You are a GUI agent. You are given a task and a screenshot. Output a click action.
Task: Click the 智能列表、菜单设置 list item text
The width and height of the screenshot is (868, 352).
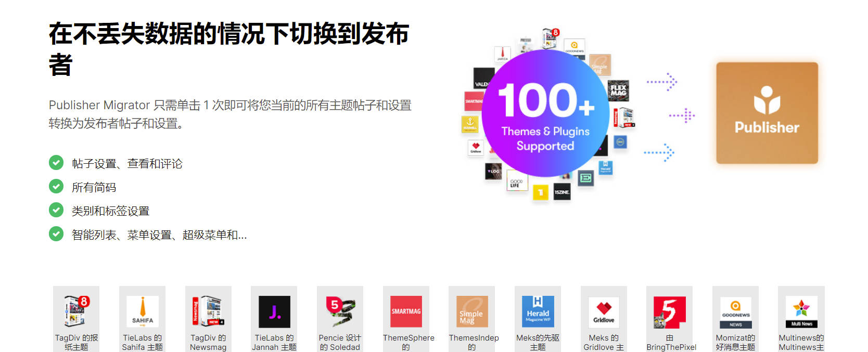159,235
